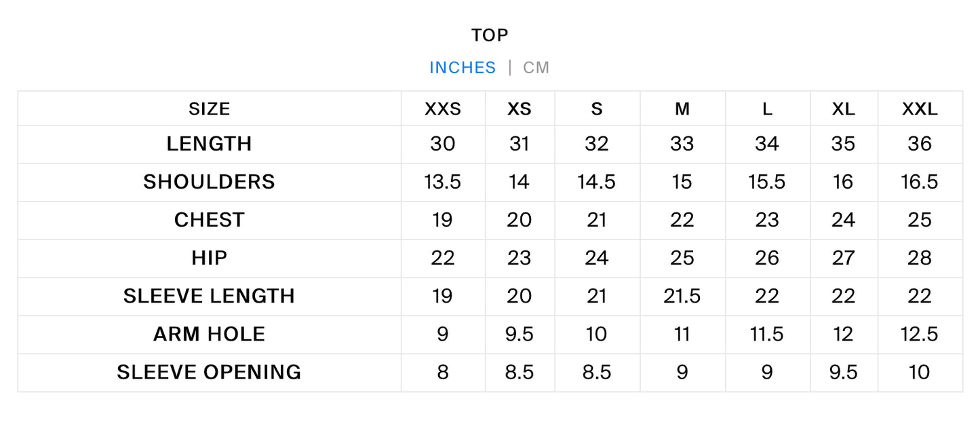Click the 16.5 shoulders value for XXL
980x441 pixels.
tap(920, 182)
